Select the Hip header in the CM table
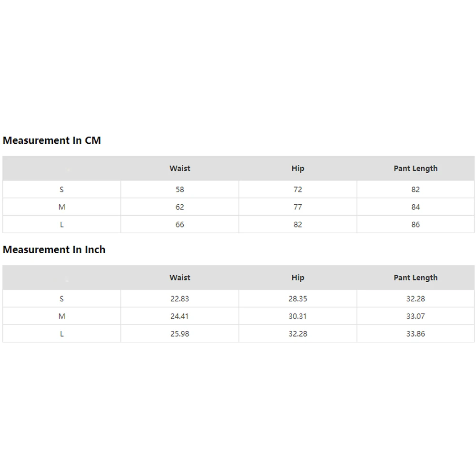Screen dimensions: 476x476 pyautogui.click(x=297, y=169)
